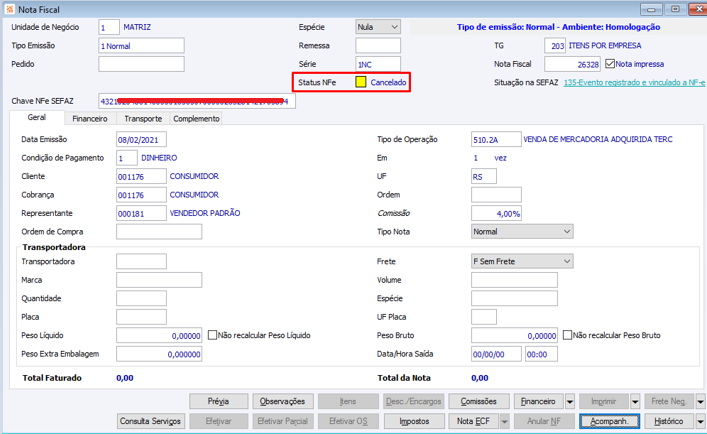This screenshot has width=707, height=434.
Task: Click the Financeiro bottom button
Action: 538,401
